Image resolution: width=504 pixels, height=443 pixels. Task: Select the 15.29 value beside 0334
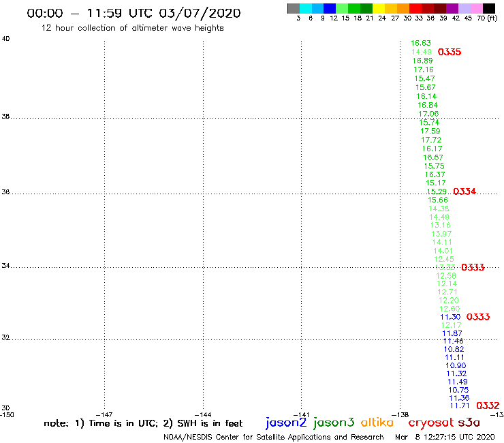437,192
